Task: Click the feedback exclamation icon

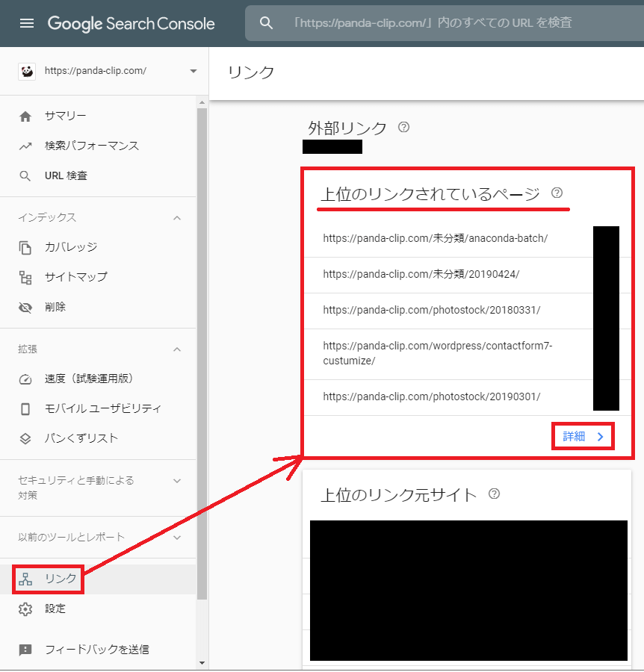Action: click(x=25, y=650)
